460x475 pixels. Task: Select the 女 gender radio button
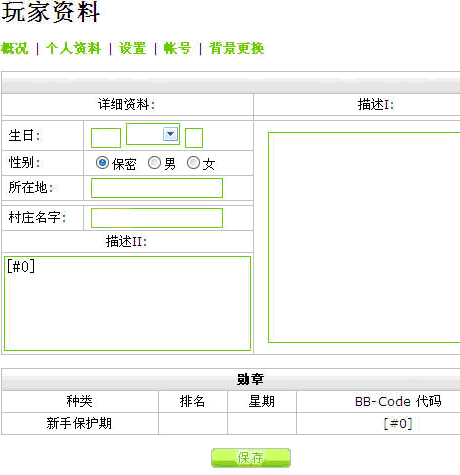tap(193, 163)
